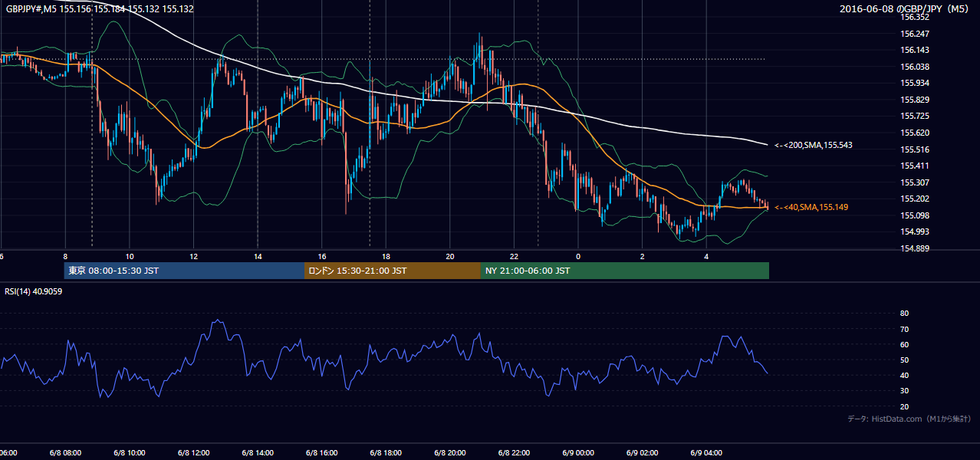Screen dimensions: 980x460
Task: Click the RSI 80 level label
Action: (x=904, y=314)
